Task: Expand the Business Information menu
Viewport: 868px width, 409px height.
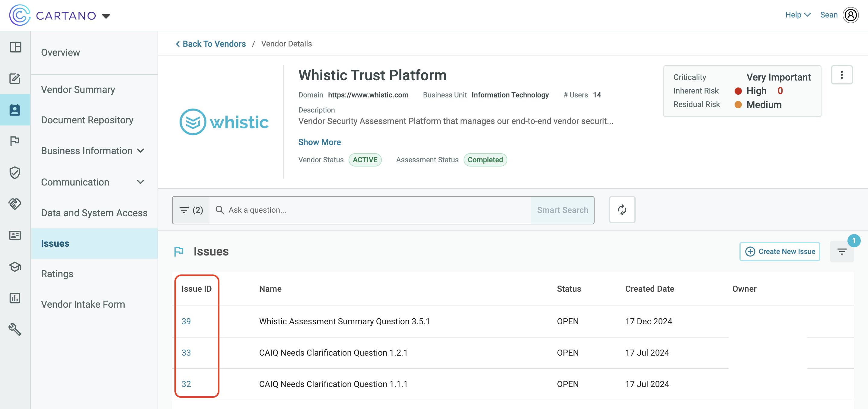Action: pos(93,151)
